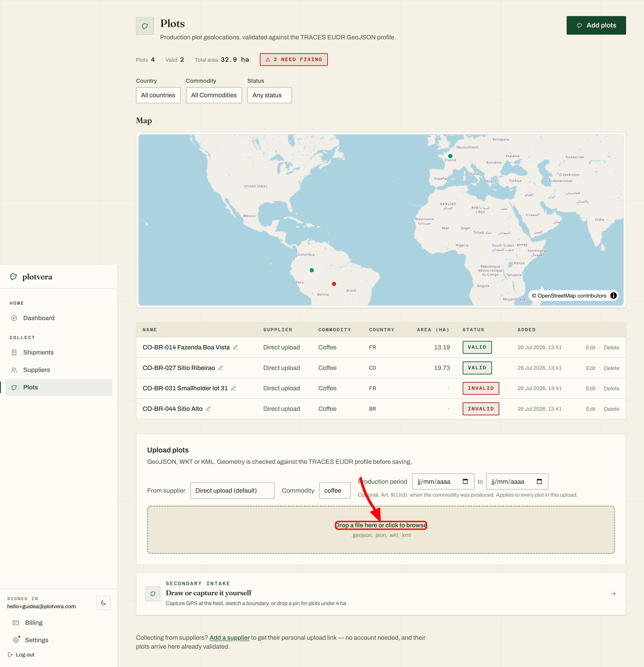Click the Suppliers people icon
This screenshot has width=644, height=667.
click(14, 370)
